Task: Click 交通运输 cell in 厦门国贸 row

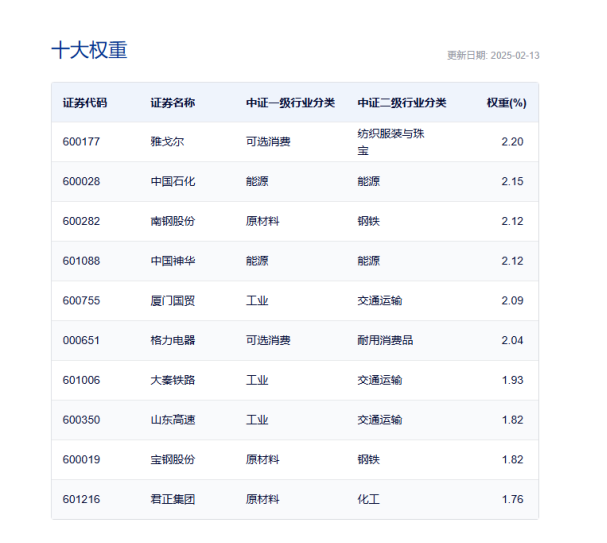Action: coord(380,300)
